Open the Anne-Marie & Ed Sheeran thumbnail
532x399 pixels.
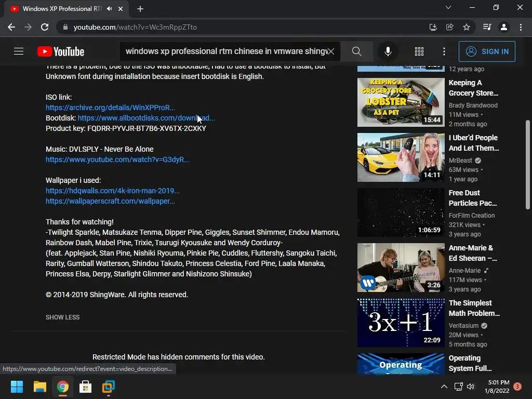(x=401, y=268)
